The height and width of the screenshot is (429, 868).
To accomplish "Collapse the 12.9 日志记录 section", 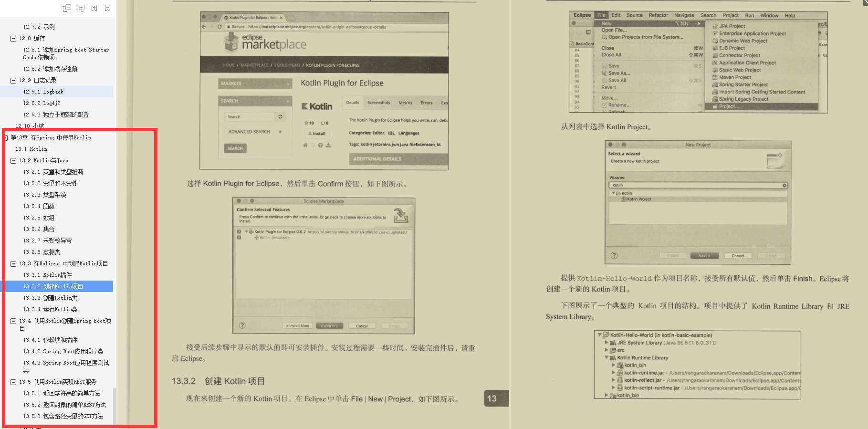I will click(x=13, y=80).
